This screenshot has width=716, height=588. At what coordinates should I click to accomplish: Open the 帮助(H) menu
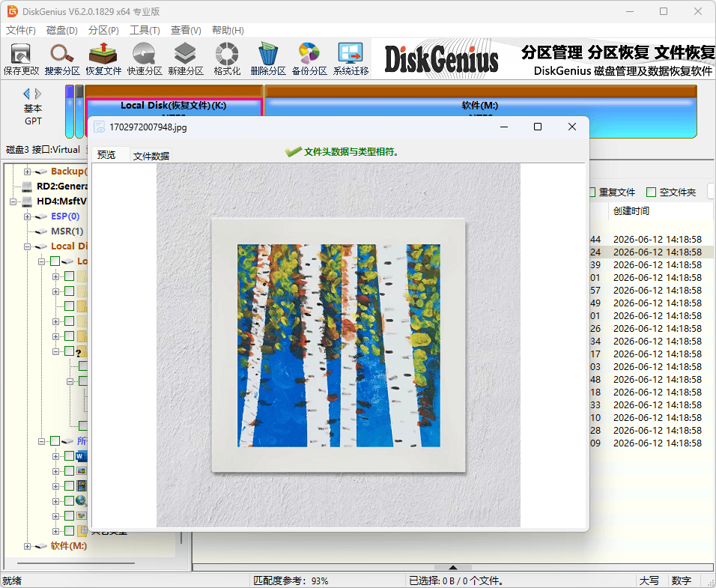pyautogui.click(x=228, y=30)
